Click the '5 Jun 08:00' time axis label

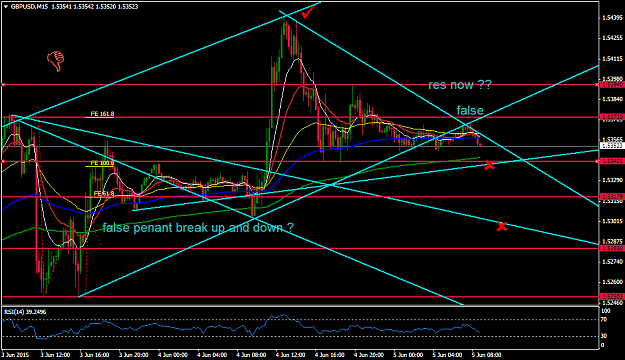487,355
